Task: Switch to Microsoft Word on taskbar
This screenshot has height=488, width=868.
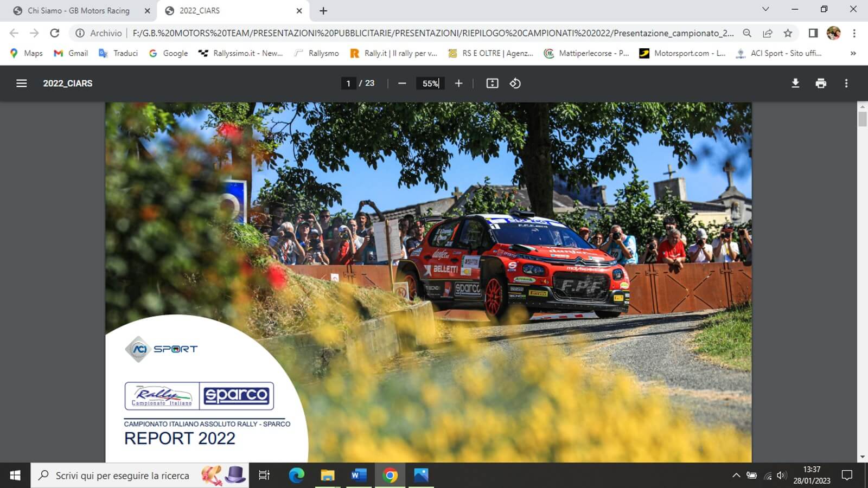Action: coord(359,476)
